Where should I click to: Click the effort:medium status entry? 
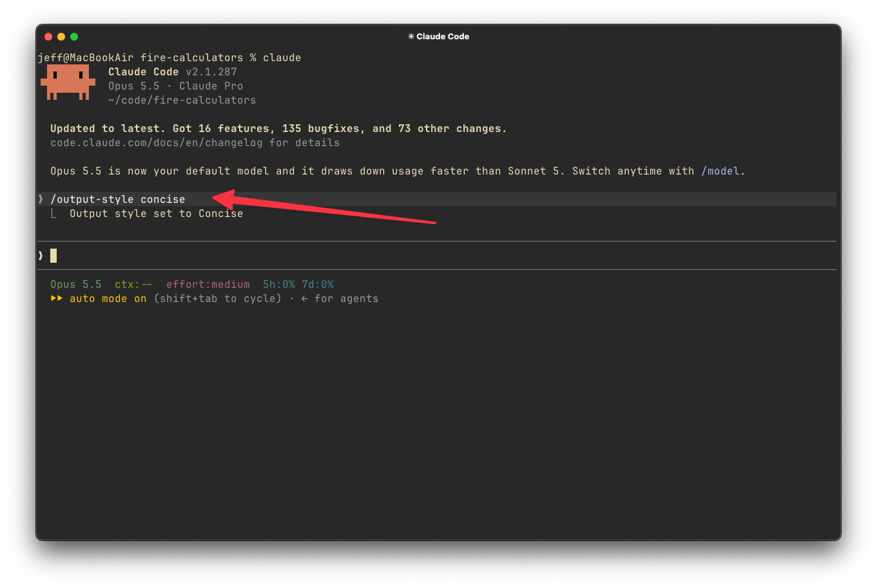point(208,285)
